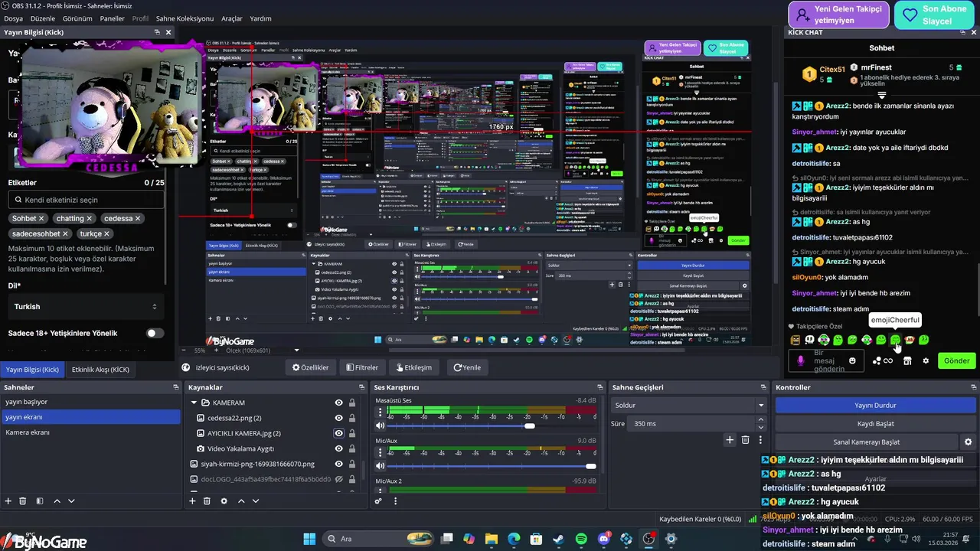The height and width of the screenshot is (551, 980).
Task: Hide AYICIKLI KAMERA.jpg (2) source
Action: 338,433
